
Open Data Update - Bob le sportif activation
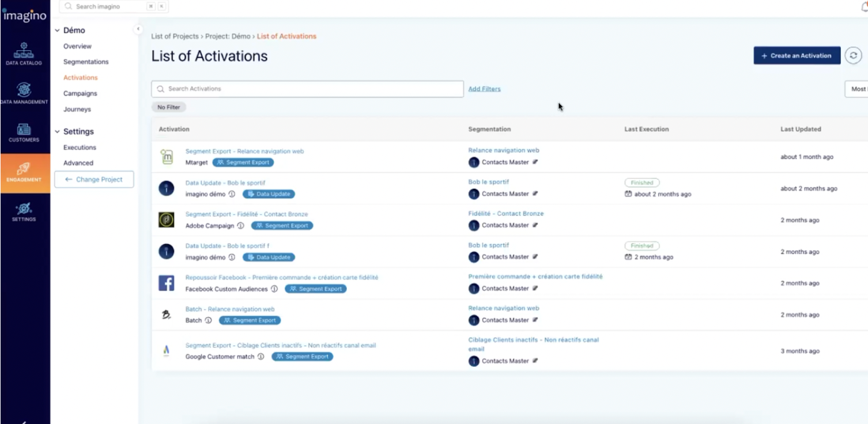pos(225,183)
